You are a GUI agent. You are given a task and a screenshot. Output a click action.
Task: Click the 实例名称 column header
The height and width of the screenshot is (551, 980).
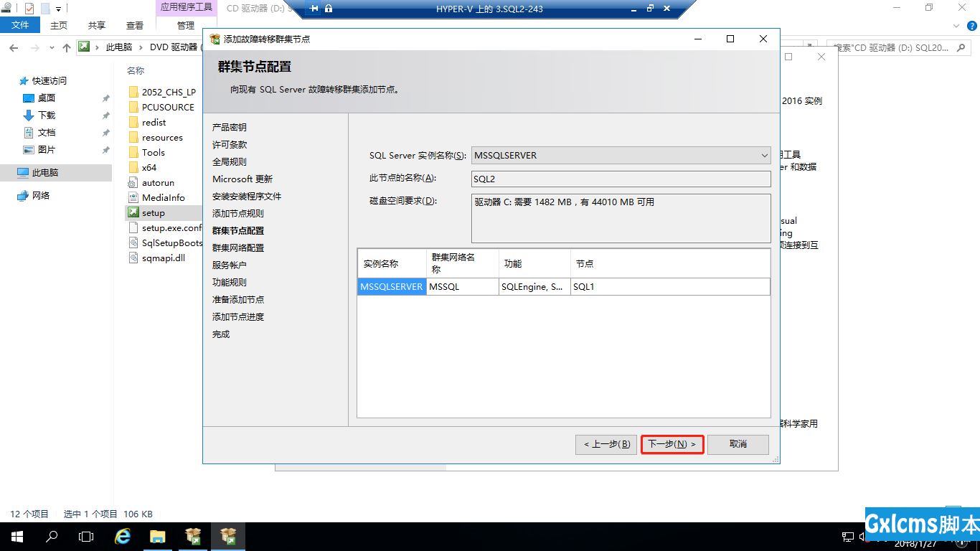pos(392,263)
